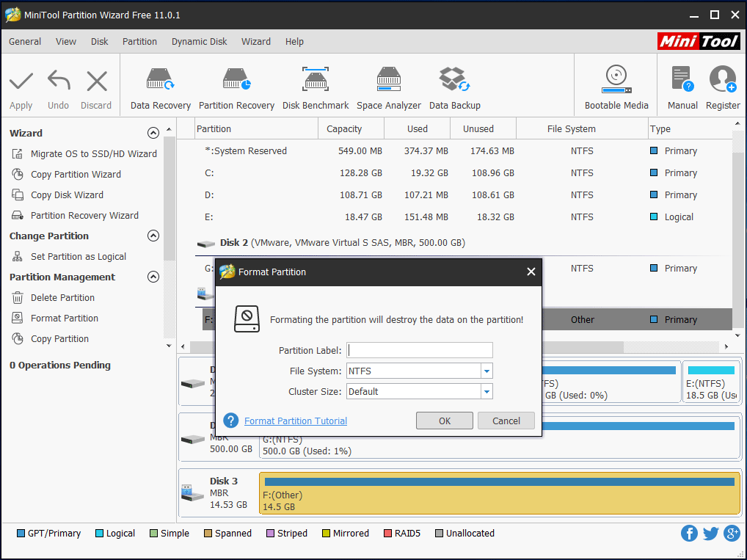747x560 pixels.
Task: Select the Copy Disk Wizard option
Action: coord(71,194)
